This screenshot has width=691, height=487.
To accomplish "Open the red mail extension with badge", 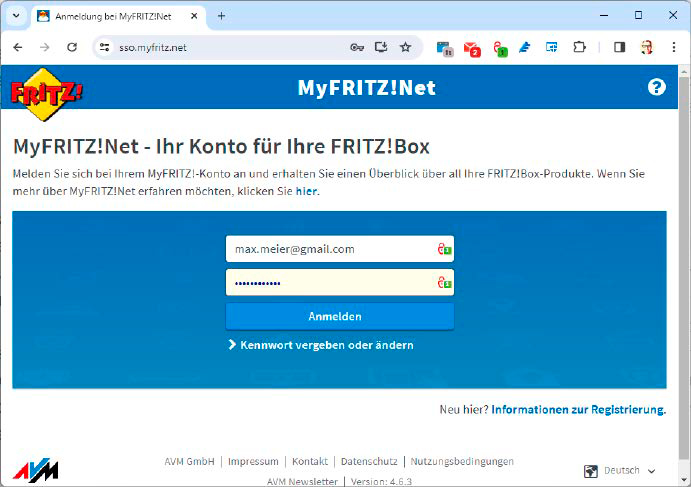I will tap(472, 48).
